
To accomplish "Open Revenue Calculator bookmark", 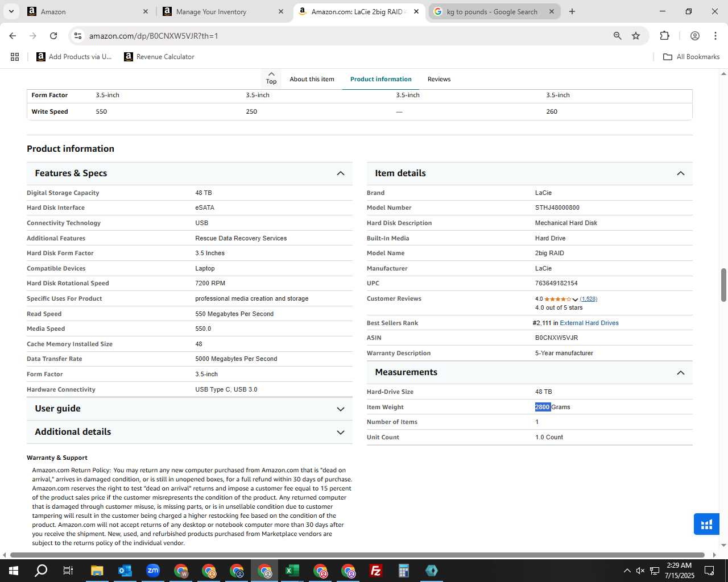I will (x=159, y=57).
